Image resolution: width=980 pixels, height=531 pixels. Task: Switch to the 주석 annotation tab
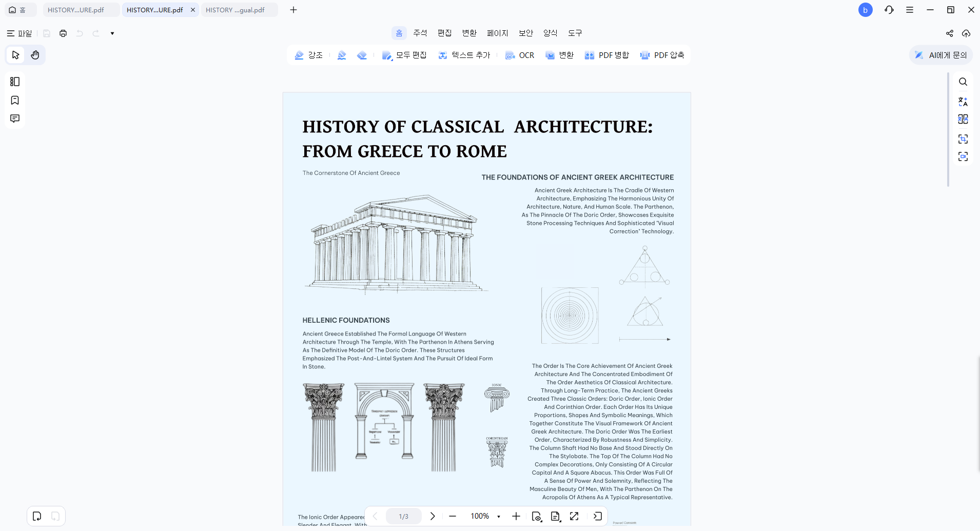[420, 33]
